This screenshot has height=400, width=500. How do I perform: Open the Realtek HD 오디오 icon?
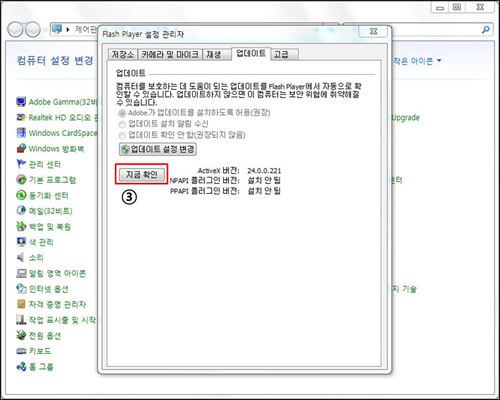point(21,117)
